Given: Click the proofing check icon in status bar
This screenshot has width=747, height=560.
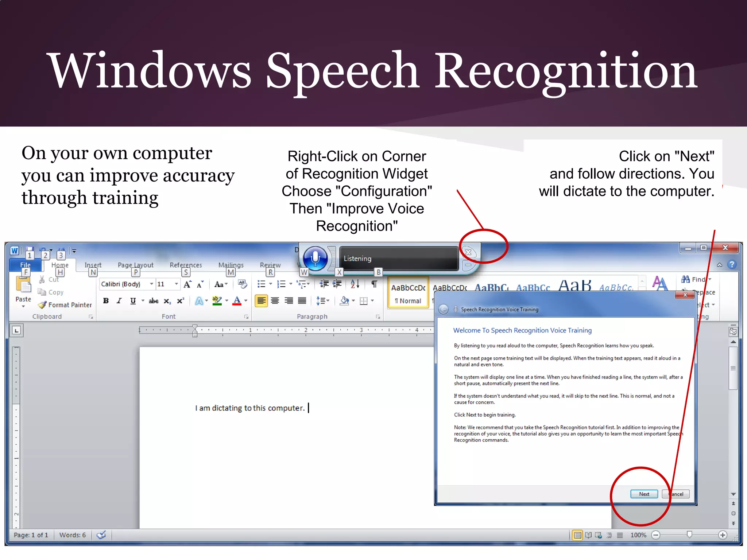Looking at the screenshot, I should pyautogui.click(x=101, y=535).
